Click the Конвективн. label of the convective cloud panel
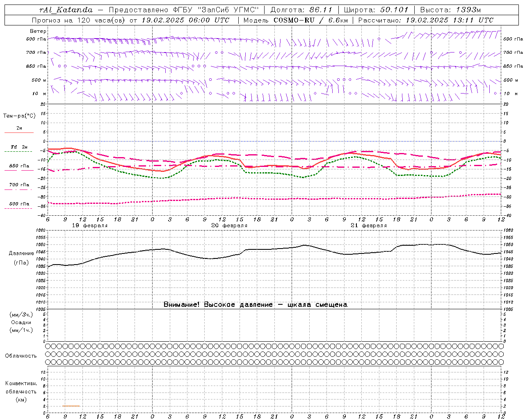Viewport: 525px width, 420px height. tap(21, 383)
